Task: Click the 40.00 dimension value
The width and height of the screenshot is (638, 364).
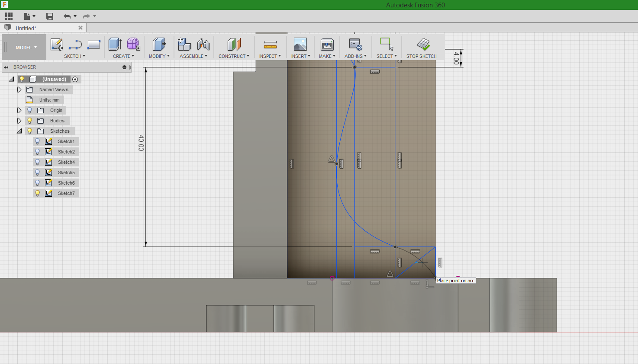Action: tap(141, 143)
